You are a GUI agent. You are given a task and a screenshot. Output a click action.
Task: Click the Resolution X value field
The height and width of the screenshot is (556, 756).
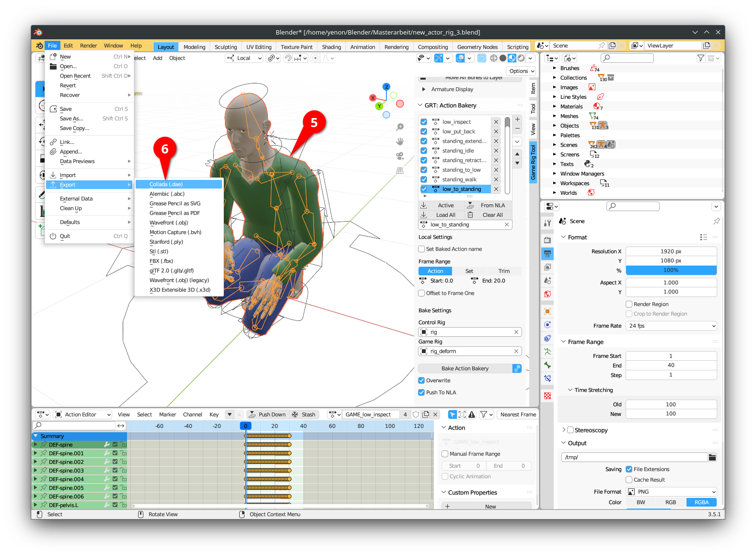point(671,251)
